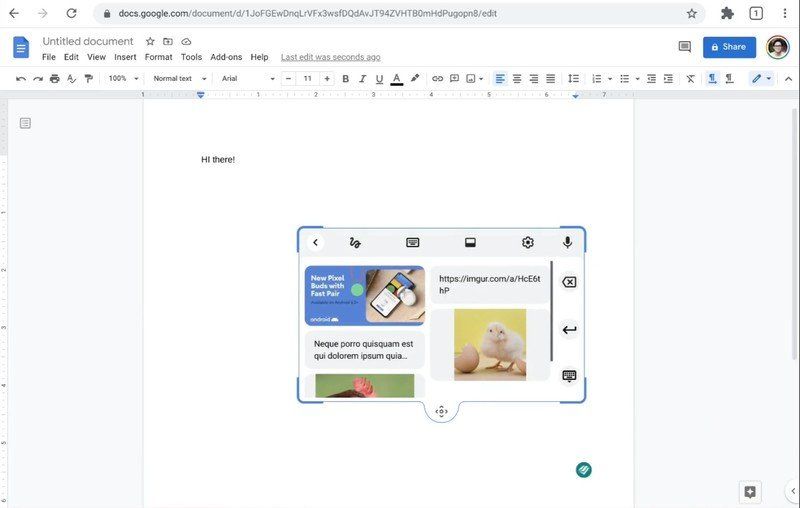Viewport: 800px width, 508px height.
Task: Open the Editing mode pencil dropdown
Action: pos(761,79)
